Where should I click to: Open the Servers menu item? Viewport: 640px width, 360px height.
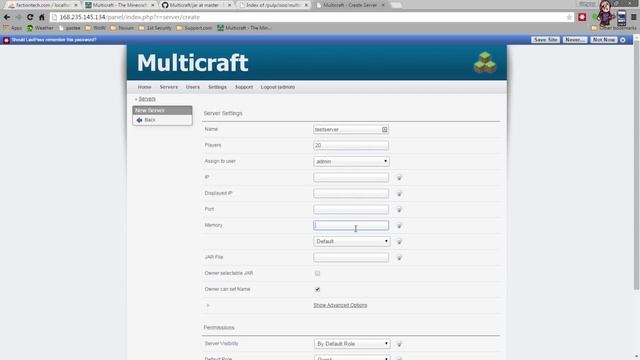point(169,87)
